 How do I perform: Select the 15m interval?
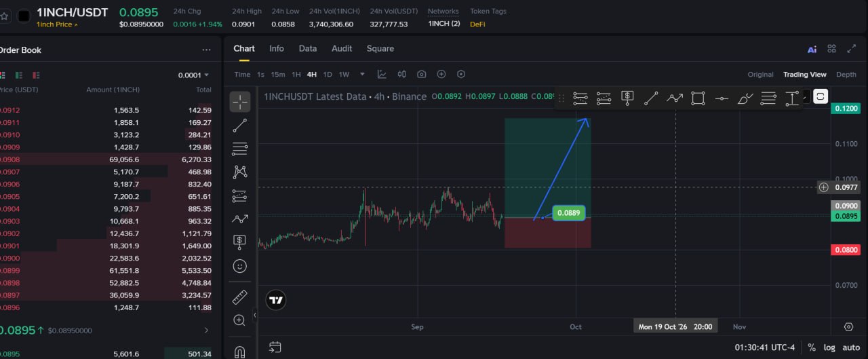(x=278, y=74)
